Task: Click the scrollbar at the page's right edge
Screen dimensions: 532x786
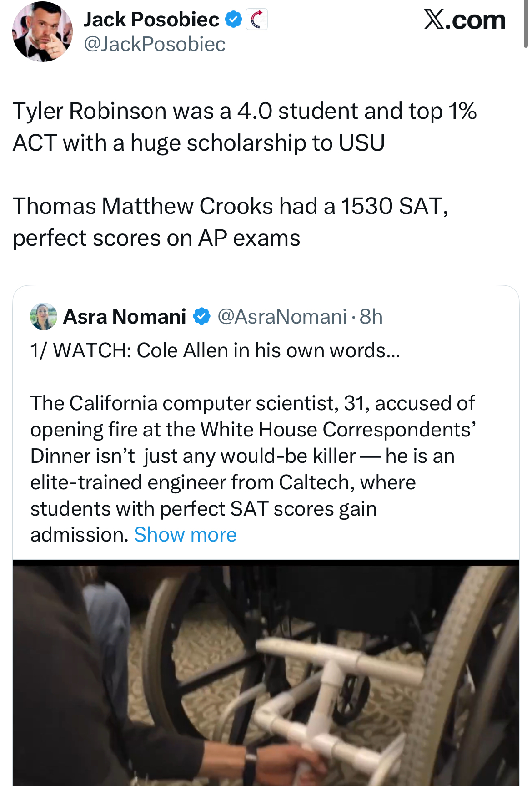Action: [x=526, y=23]
